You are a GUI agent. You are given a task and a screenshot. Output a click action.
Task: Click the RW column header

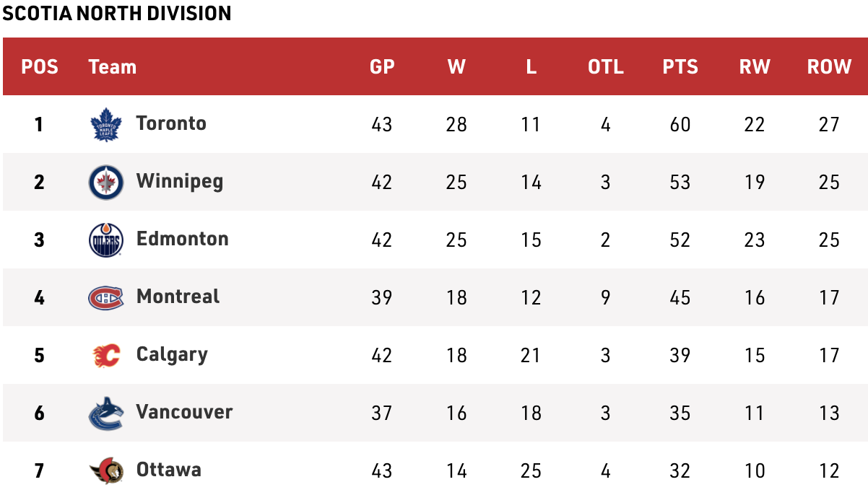tap(755, 67)
